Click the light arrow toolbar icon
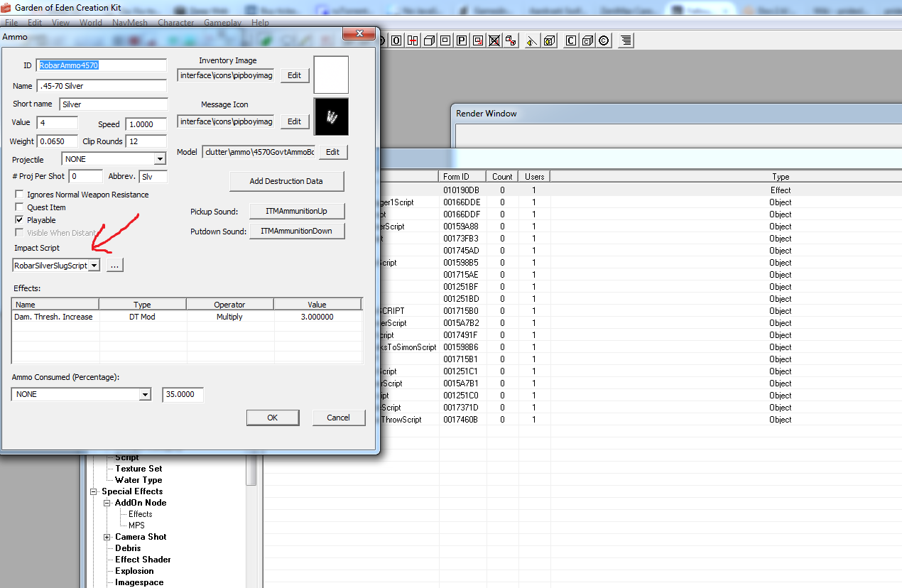 pos(531,40)
